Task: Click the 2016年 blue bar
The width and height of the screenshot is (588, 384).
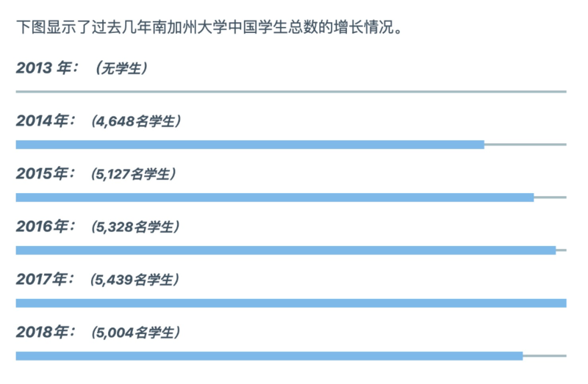Action: click(x=286, y=250)
